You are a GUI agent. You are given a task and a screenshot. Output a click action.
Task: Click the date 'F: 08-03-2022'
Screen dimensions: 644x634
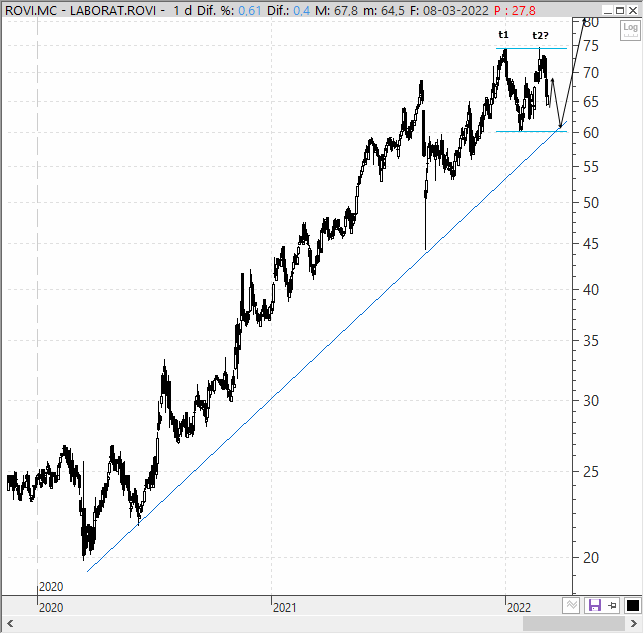(x=449, y=11)
